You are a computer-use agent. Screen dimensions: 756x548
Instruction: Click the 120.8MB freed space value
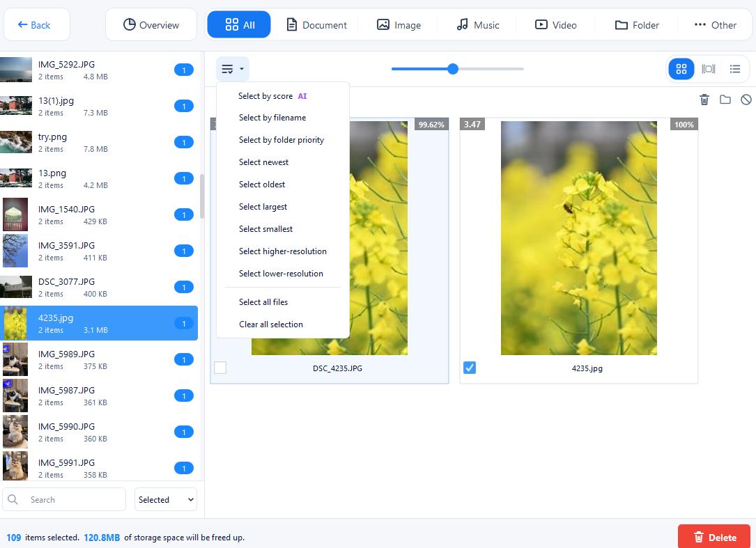tap(102, 538)
